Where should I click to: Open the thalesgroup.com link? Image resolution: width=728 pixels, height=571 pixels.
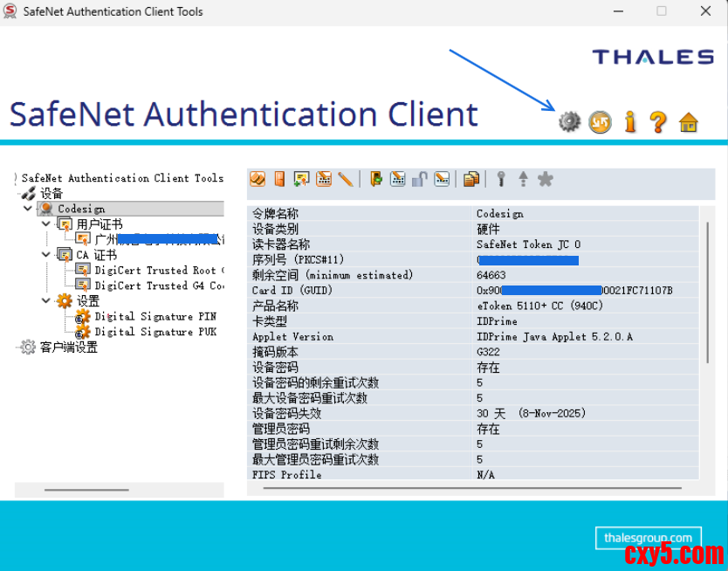coord(648,538)
